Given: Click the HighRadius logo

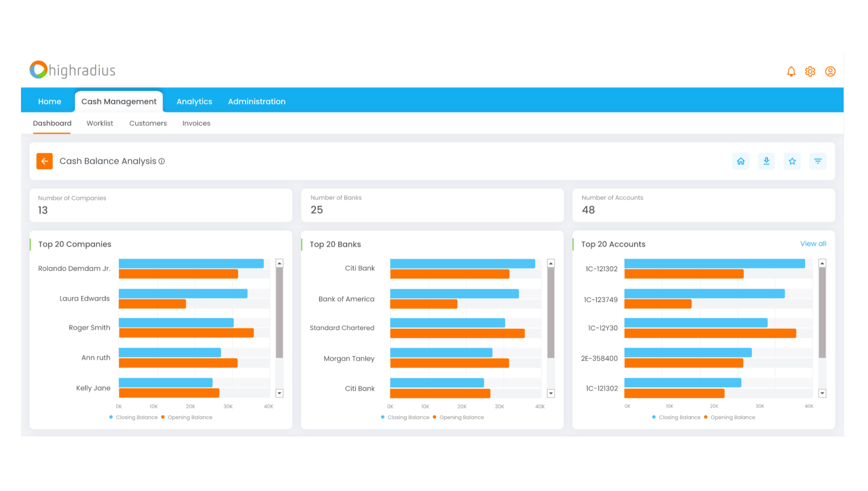Looking at the screenshot, I should coord(72,69).
